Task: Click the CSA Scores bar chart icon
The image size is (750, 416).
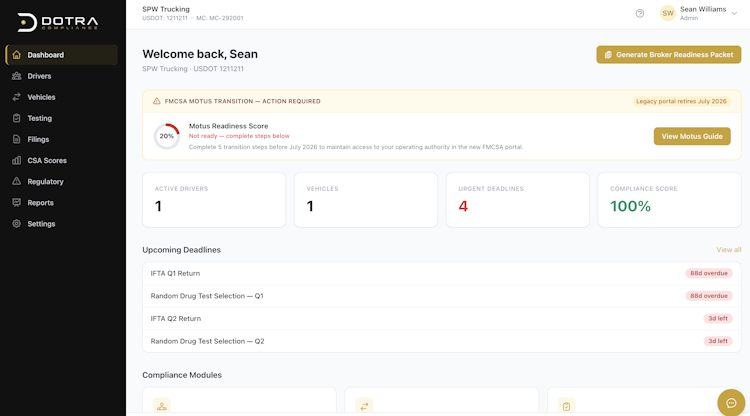Action: point(17,160)
